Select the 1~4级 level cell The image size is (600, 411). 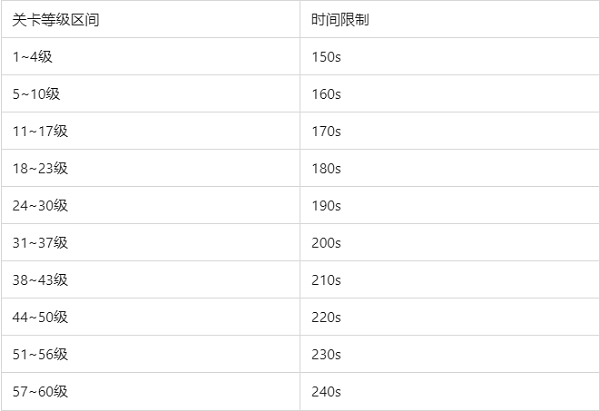point(33,57)
